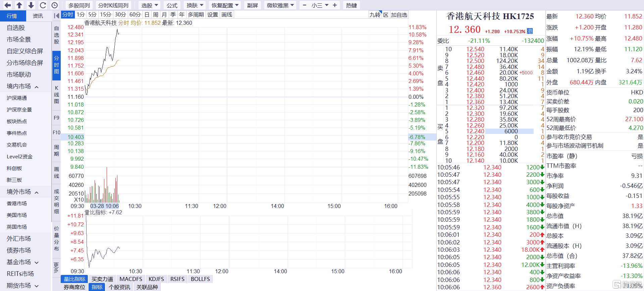Select the 15分 period tab

click(x=106, y=14)
